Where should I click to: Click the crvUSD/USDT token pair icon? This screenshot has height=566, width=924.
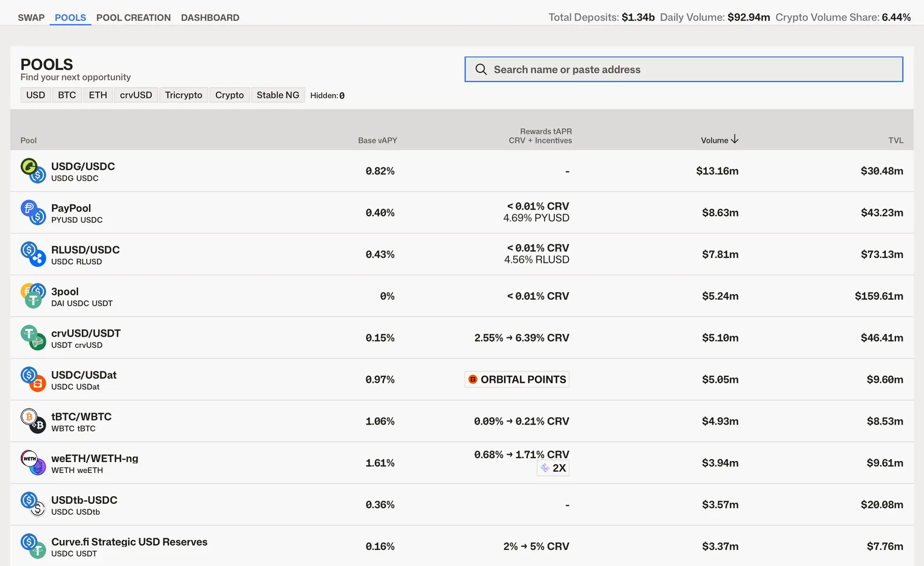point(33,338)
